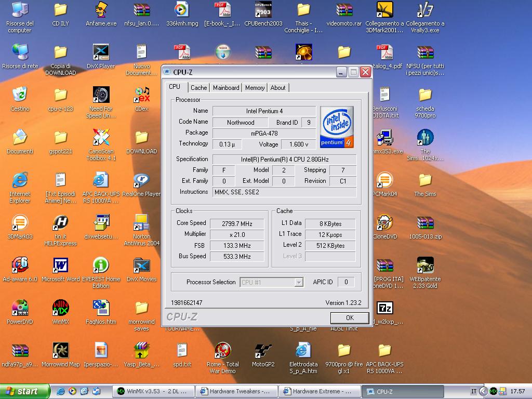Select the PCMark04 desktop shortcut

click(x=385, y=184)
